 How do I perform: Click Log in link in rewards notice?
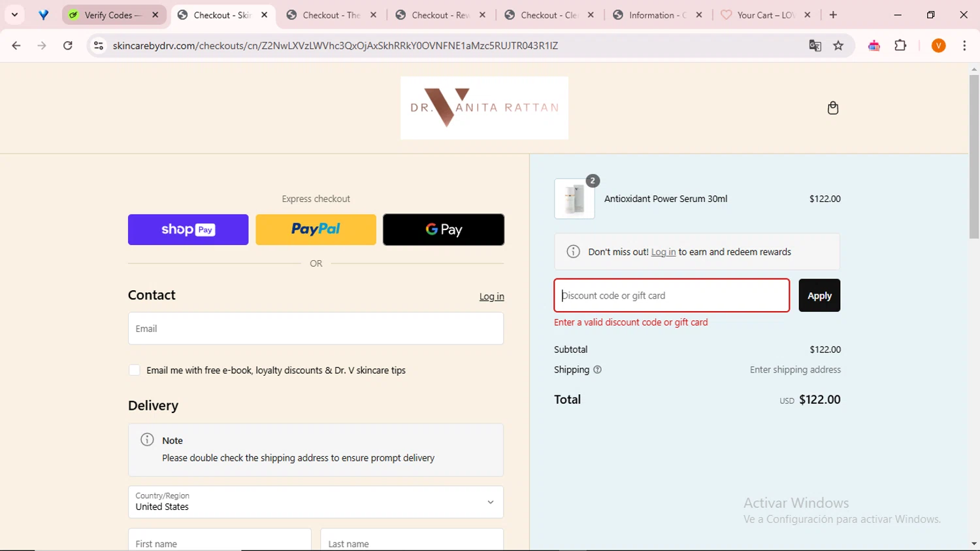pos(663,252)
